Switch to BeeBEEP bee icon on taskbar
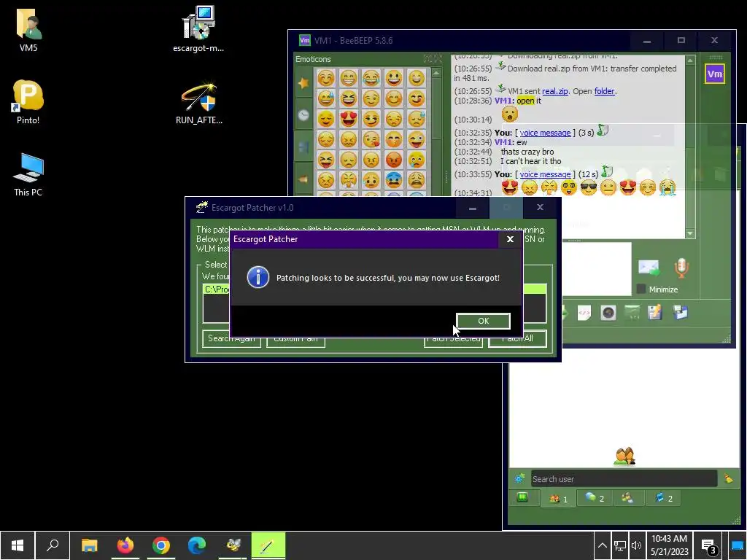747x560 pixels. [233, 545]
